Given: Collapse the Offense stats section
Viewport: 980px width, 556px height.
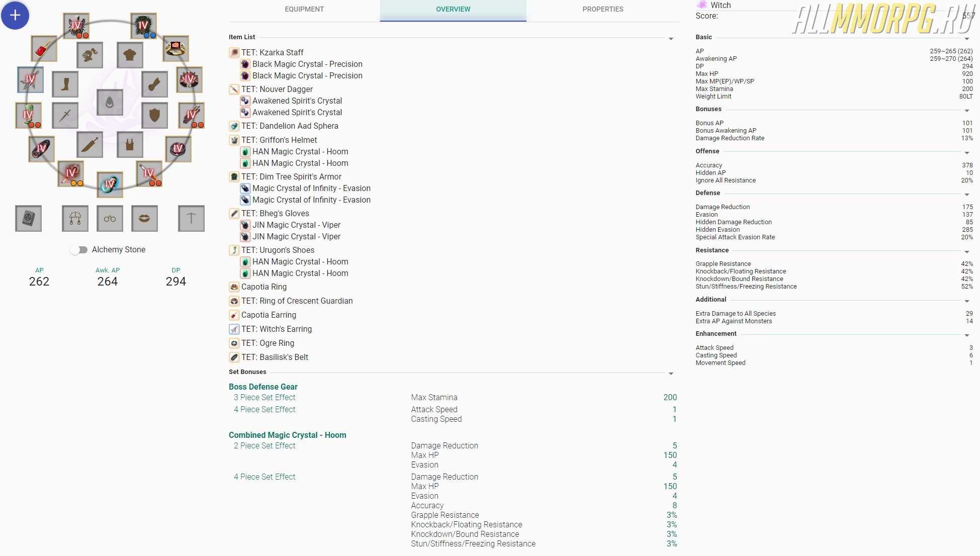Looking at the screenshot, I should [966, 153].
